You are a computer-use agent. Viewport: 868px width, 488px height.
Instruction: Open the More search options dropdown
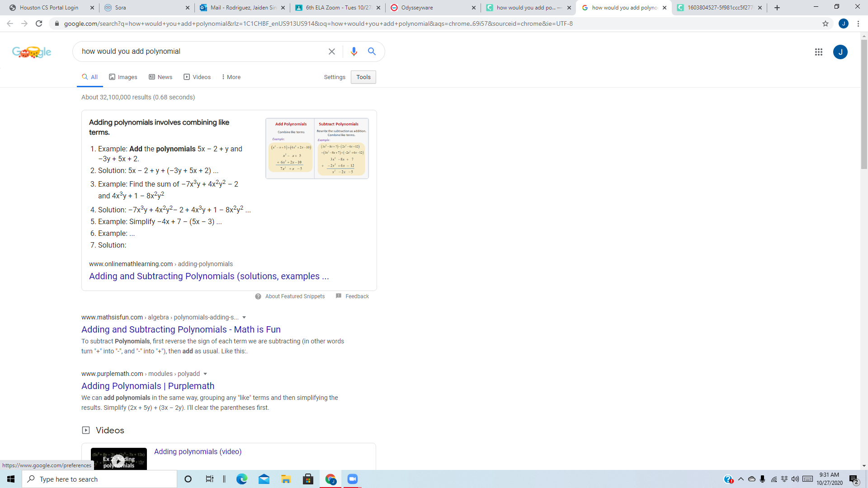(231, 77)
